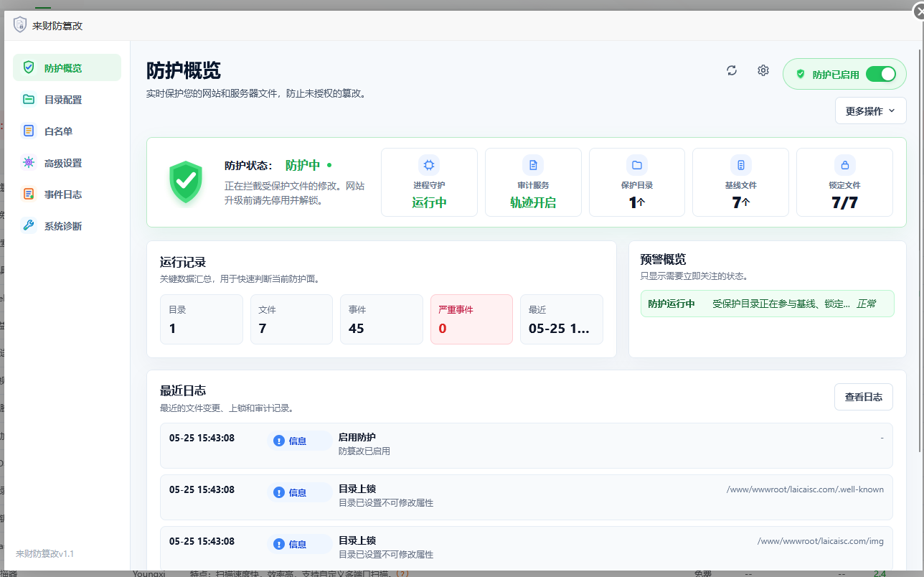Click the 保护目录 folder icon
Screen dimensions: 924x577
pos(637,165)
